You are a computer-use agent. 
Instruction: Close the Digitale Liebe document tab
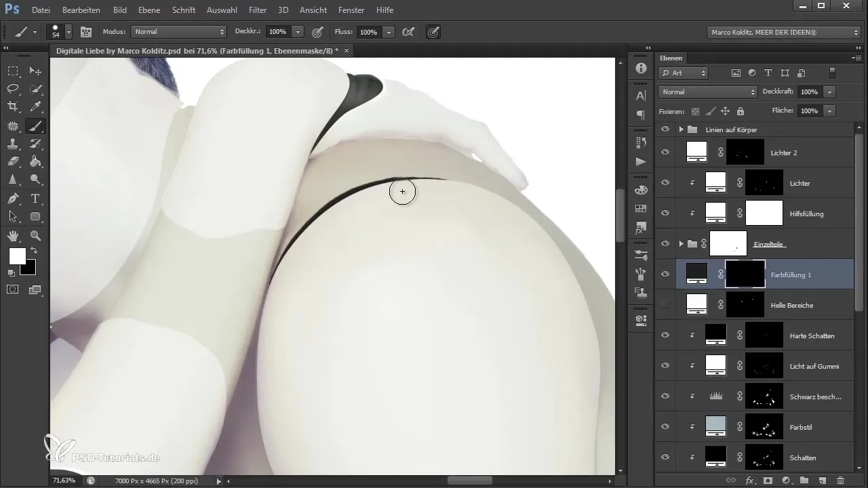(x=347, y=51)
